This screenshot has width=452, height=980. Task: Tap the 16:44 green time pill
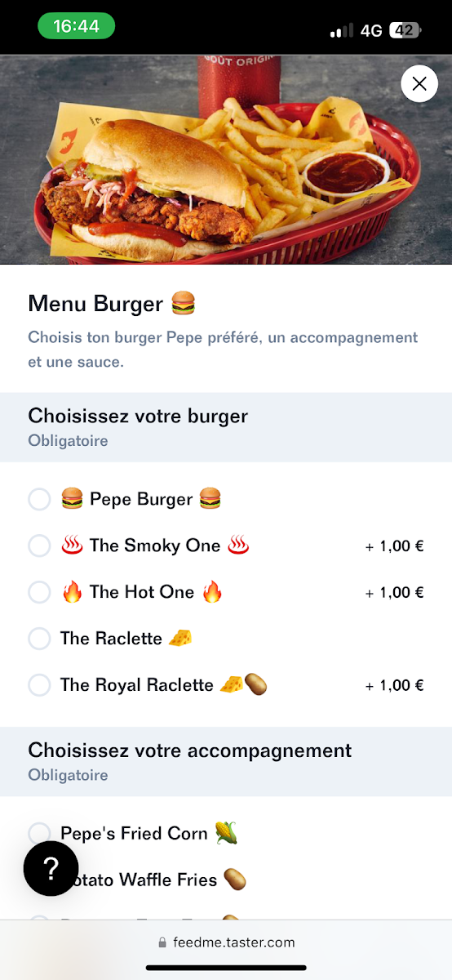pos(76,26)
